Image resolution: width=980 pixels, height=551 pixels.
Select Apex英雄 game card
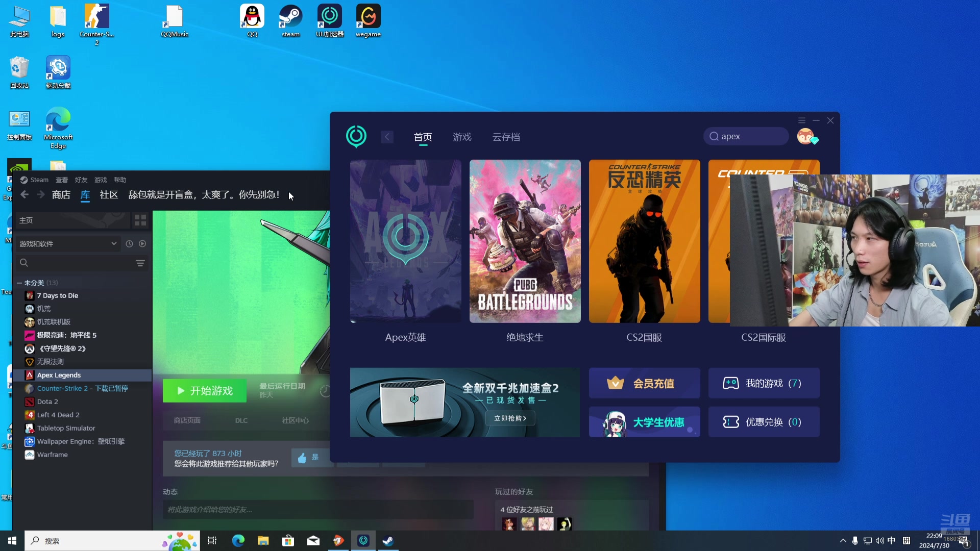pos(405,241)
